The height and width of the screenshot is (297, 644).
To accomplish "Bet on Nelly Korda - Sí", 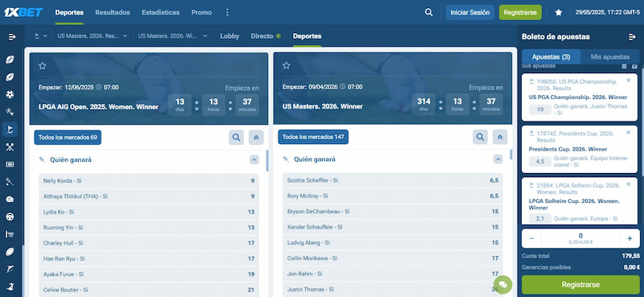I will tap(149, 181).
